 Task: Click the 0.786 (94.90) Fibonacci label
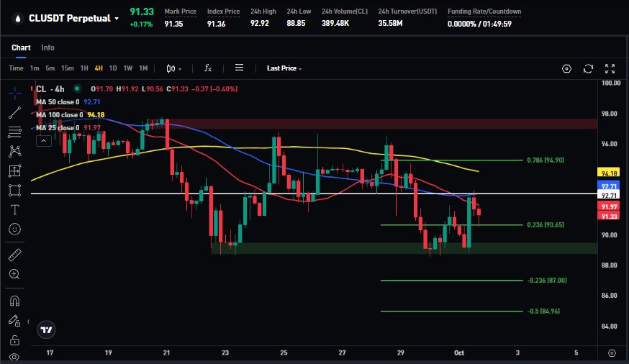(546, 160)
